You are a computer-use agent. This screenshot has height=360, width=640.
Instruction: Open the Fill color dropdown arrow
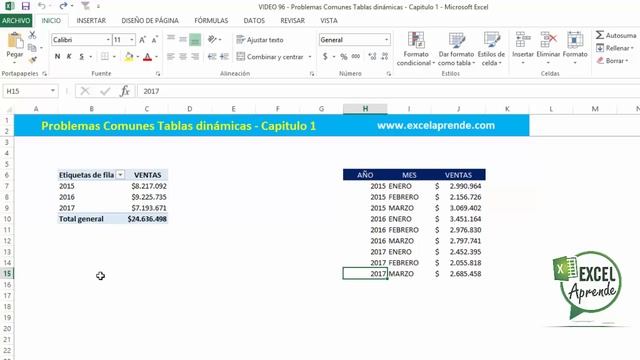[x=138, y=57]
